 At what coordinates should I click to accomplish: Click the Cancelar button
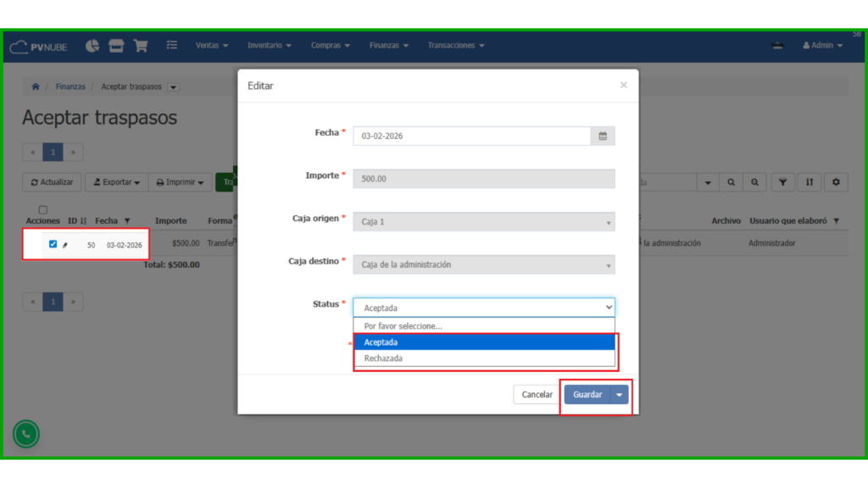(x=537, y=395)
